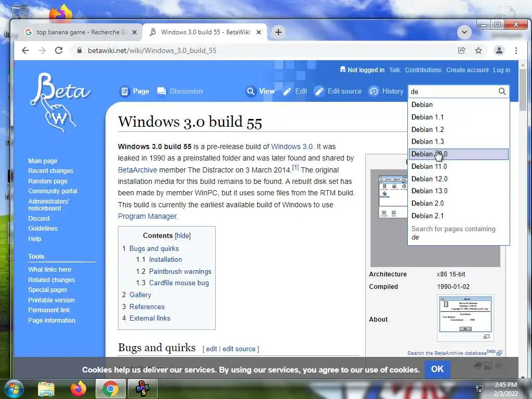
Task: Open the Windows 3.0 article link
Action: 292,147
